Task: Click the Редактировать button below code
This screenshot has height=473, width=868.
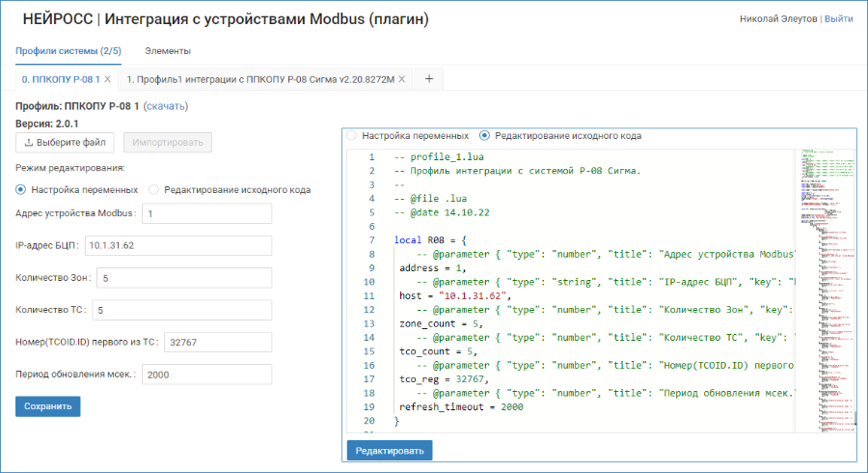Action: pos(390,451)
